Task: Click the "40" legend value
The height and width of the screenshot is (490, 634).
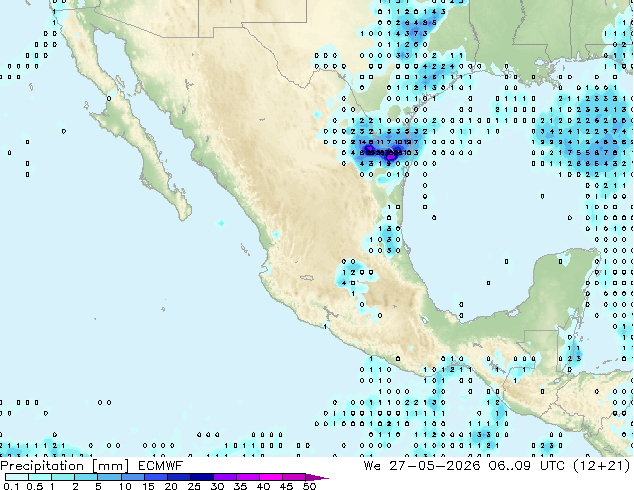Action: pyautogui.click(x=263, y=486)
